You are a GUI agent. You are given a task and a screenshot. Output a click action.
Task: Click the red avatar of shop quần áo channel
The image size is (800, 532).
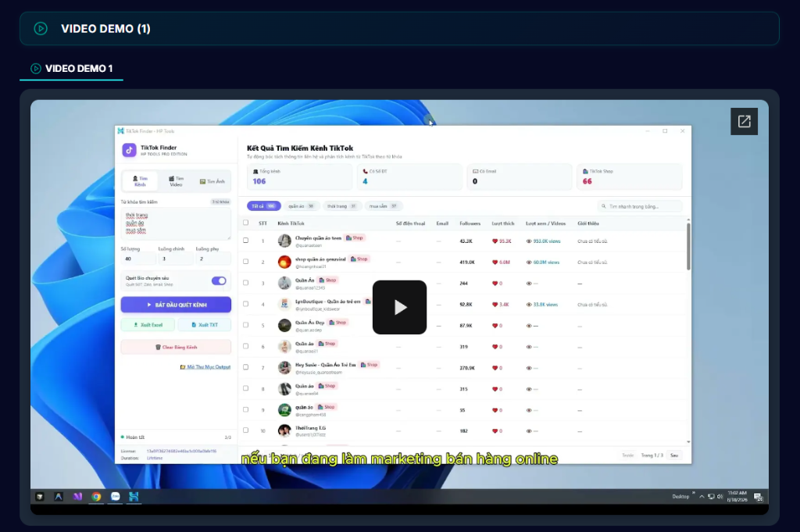click(284, 262)
